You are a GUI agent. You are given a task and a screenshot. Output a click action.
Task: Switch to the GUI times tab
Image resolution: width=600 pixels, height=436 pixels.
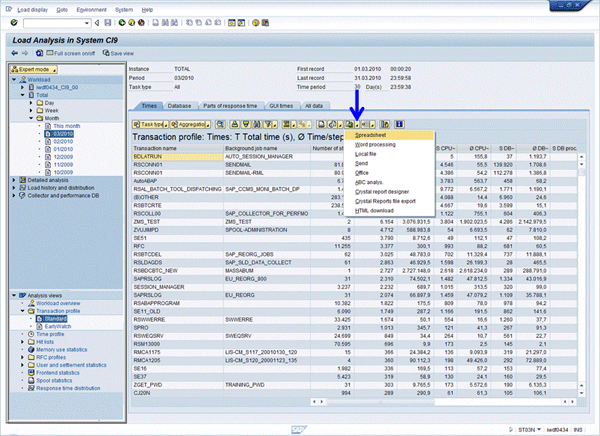click(x=281, y=106)
